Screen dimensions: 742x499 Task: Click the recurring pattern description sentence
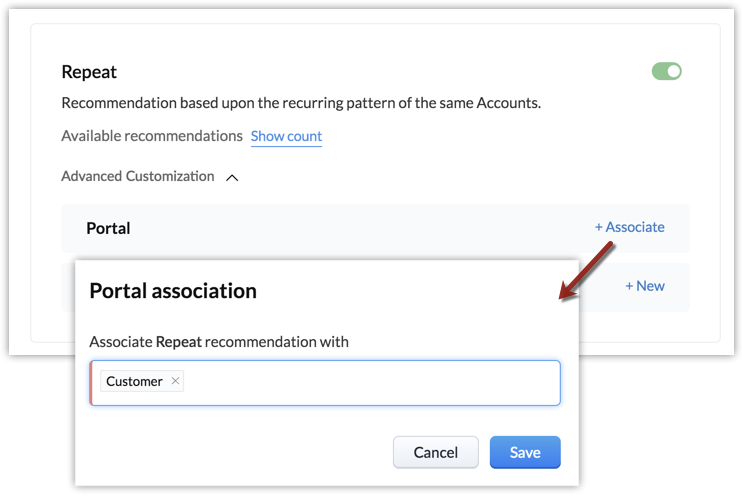(x=301, y=103)
